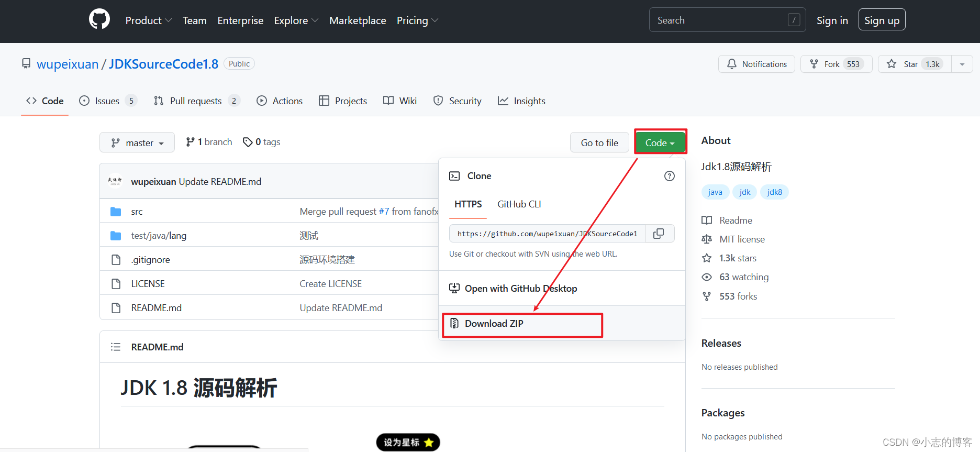The image size is (980, 452).
Task: Select the Insights tab
Action: click(521, 101)
